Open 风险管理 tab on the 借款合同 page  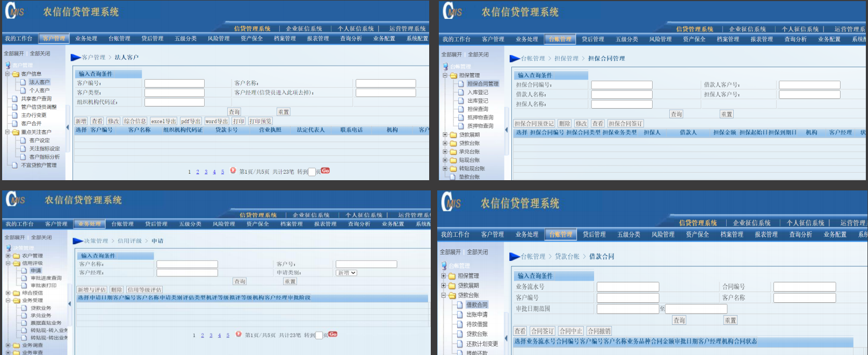pos(663,235)
